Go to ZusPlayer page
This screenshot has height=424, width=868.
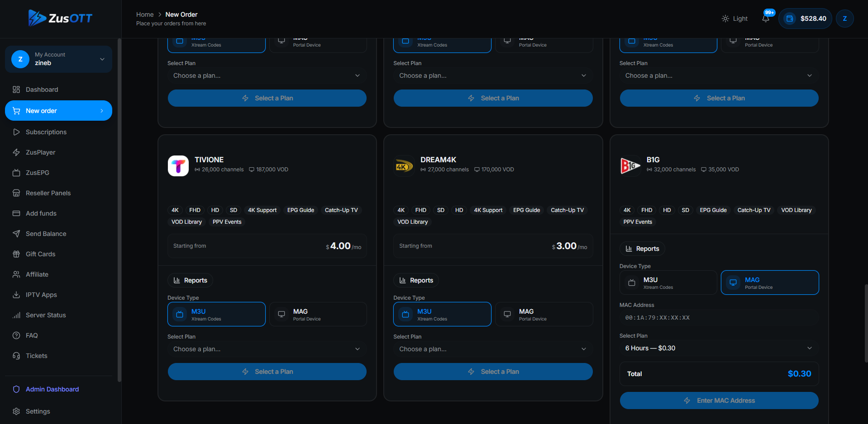(58, 152)
